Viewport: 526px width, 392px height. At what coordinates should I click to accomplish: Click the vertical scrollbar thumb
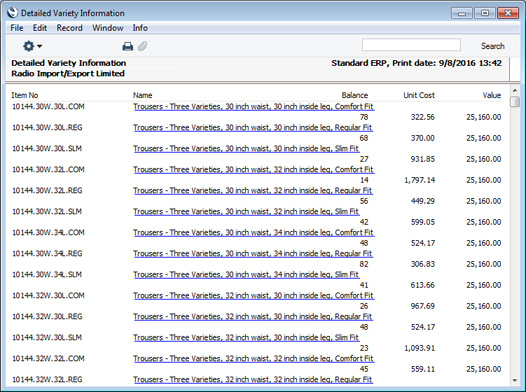tap(515, 101)
